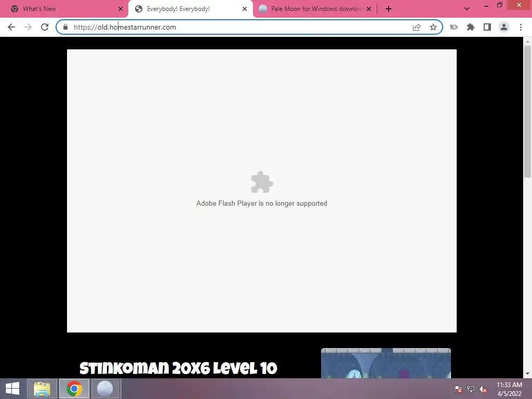Image resolution: width=532 pixels, height=399 pixels.
Task: Expand the tab search dropdown arrow
Action: pyautogui.click(x=467, y=9)
